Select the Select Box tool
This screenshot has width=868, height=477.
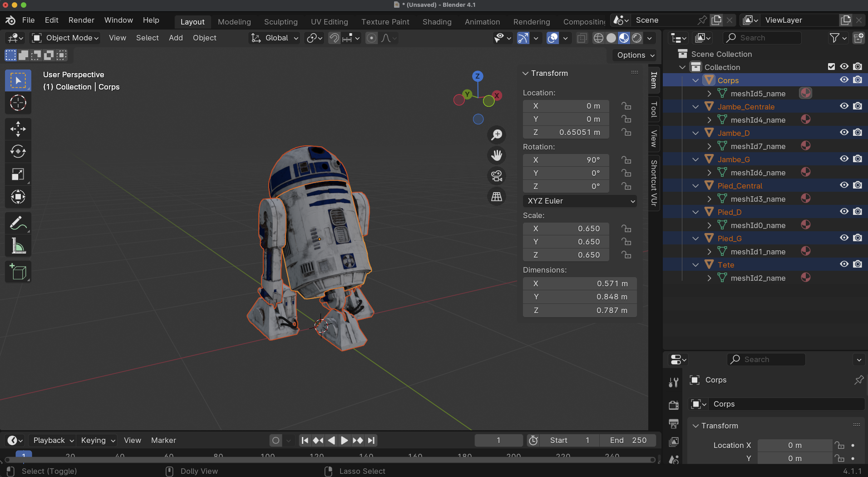18,81
